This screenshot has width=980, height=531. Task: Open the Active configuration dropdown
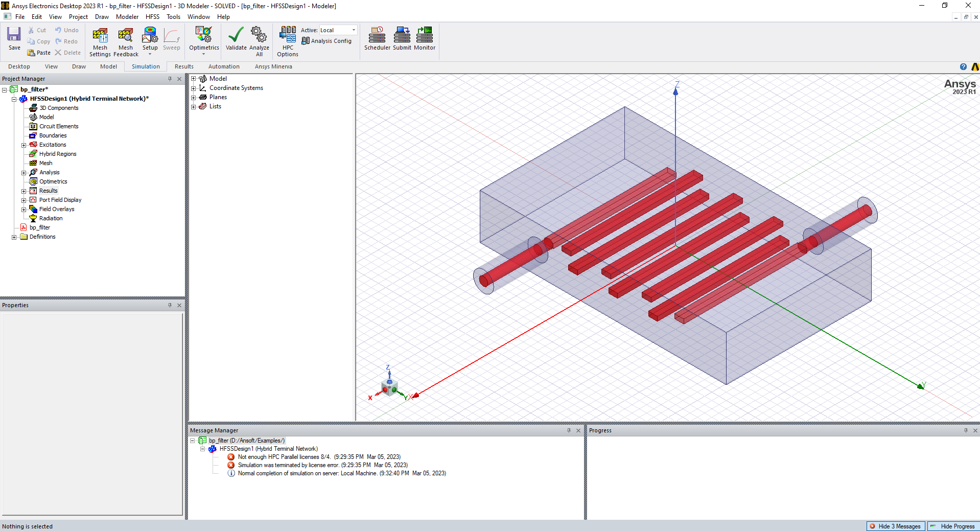click(x=354, y=30)
